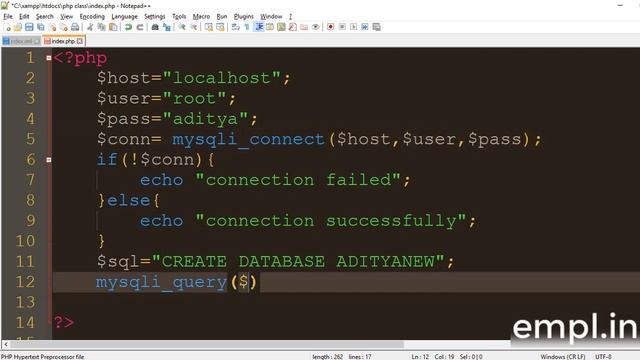Play back the recorded macro icon
Image resolution: width=640 pixels, height=360 pixels.
click(x=353, y=27)
